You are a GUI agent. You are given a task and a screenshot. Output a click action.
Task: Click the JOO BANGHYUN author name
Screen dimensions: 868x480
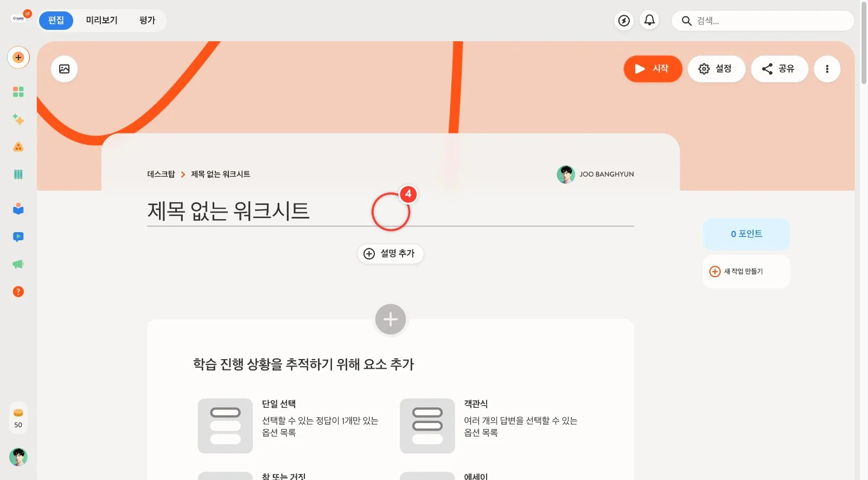tap(607, 174)
